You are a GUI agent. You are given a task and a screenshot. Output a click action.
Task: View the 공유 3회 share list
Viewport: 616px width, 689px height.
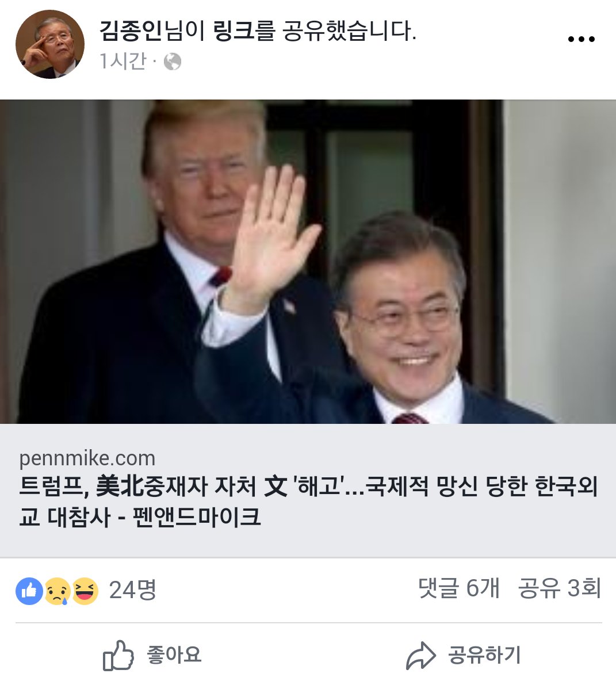(x=559, y=588)
